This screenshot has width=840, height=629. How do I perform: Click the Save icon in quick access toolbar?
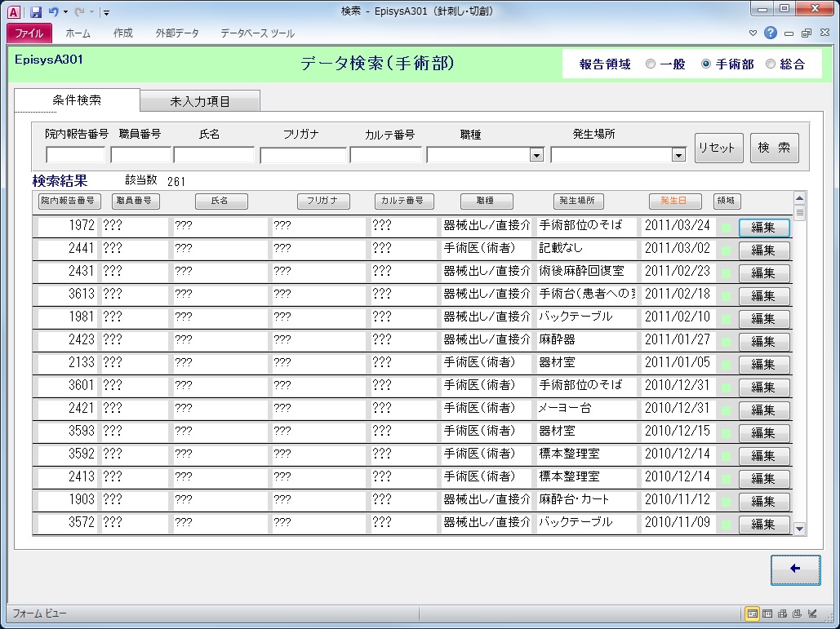tap(35, 12)
